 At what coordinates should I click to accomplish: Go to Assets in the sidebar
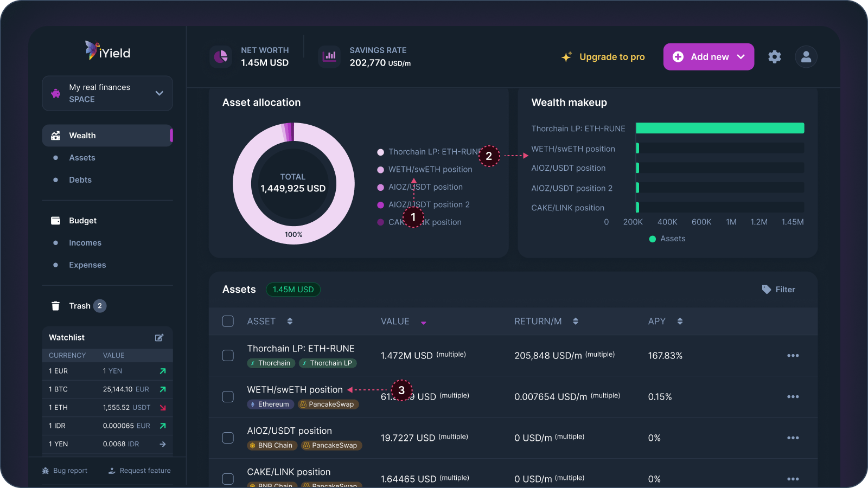tap(82, 158)
